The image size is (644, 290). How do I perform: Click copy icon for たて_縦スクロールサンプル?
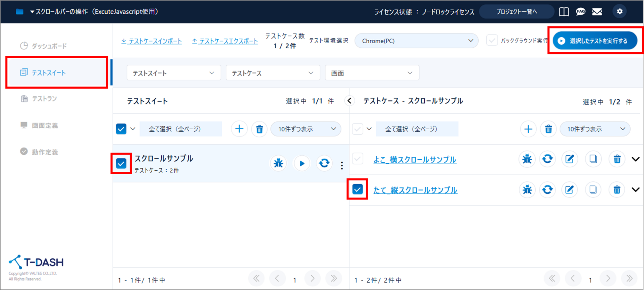593,190
